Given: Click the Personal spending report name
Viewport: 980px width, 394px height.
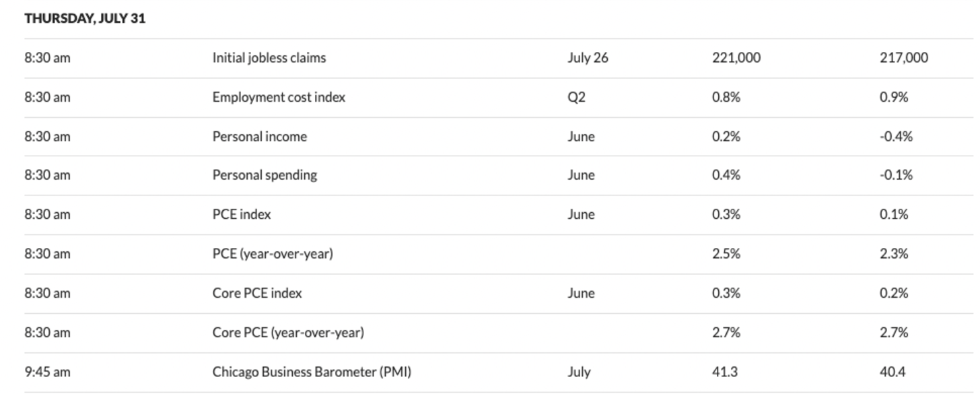Looking at the screenshot, I should (x=265, y=175).
